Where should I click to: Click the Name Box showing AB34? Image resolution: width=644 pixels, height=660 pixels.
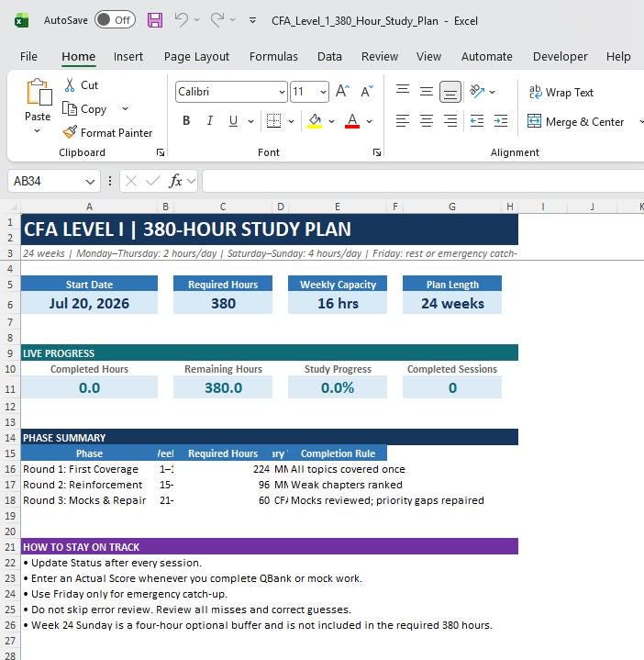click(x=46, y=181)
